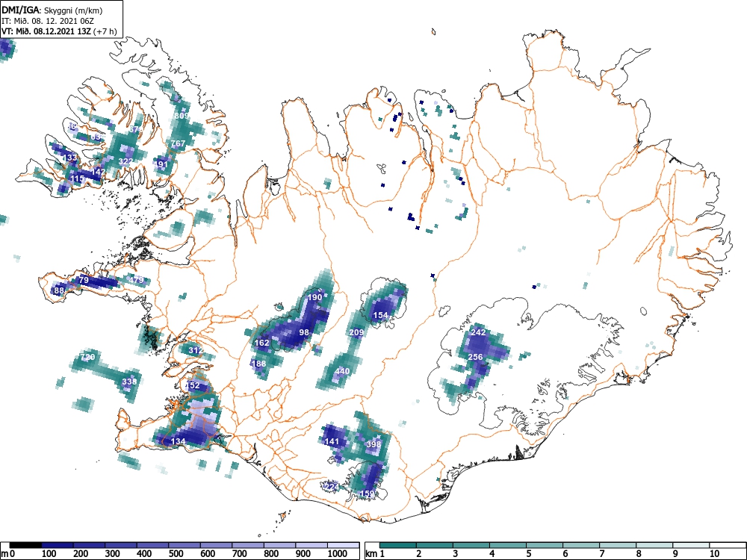Click the black 0–100 m legend swatch
This screenshot has width=747, height=560.
pos(25,545)
